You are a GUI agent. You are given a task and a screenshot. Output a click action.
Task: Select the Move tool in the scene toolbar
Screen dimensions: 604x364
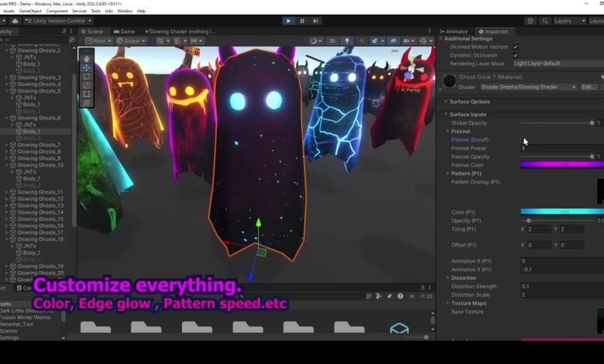[x=87, y=67]
